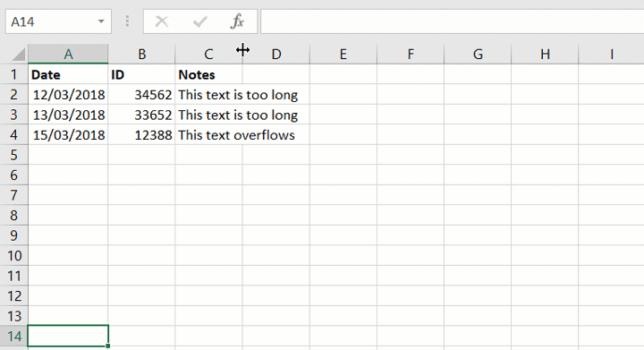Click the 'ID' header cell

(x=141, y=74)
